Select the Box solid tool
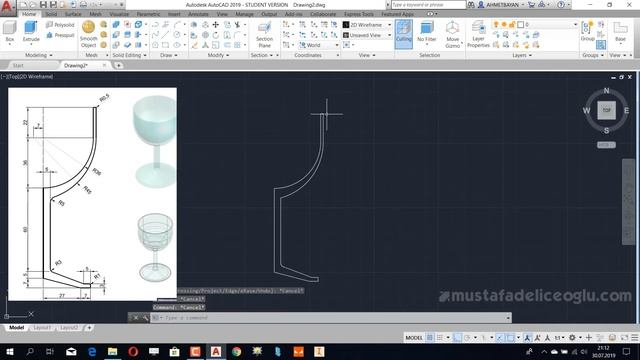Viewport: 640px width, 360px height. [9, 32]
